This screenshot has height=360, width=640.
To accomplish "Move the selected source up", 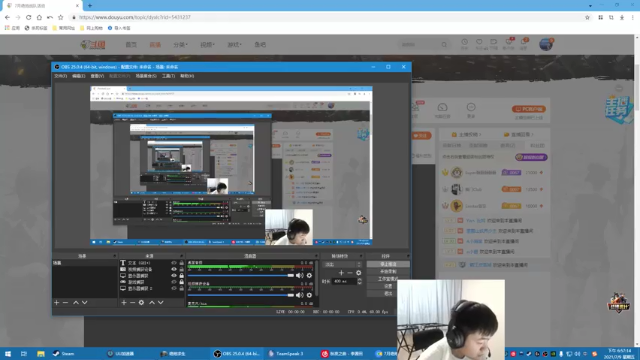I will [152, 302].
